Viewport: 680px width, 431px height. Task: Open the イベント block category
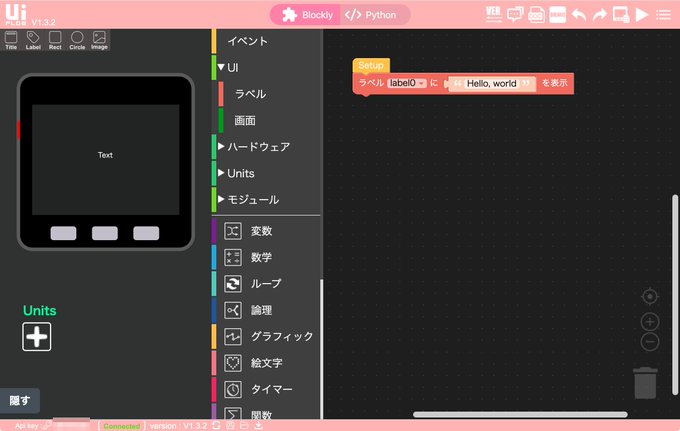(266, 41)
